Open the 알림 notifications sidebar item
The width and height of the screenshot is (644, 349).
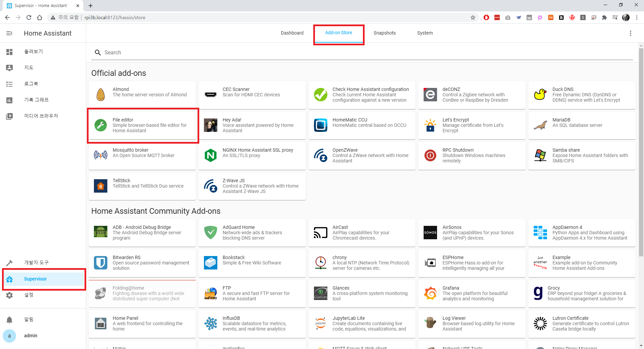(x=43, y=319)
